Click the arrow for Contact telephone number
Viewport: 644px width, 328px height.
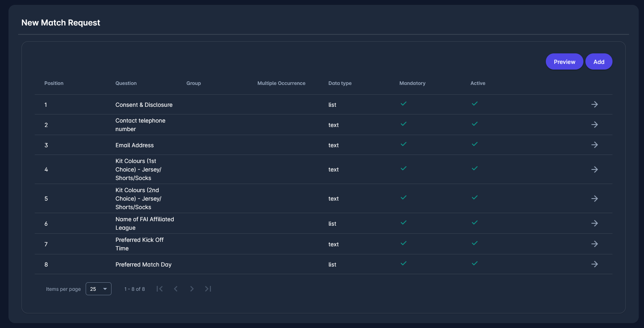coord(594,125)
